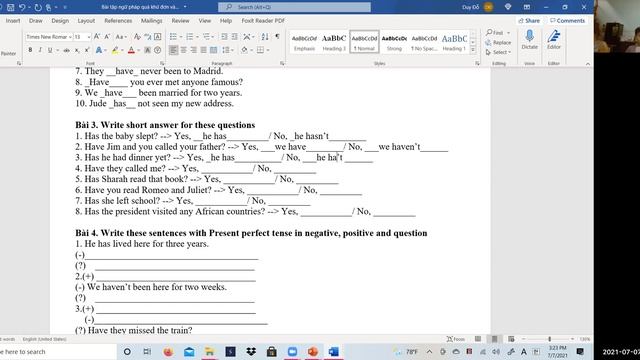Viewport: 640px width, 360px height.
Task: Click justify alignment icon
Action: pos(203,50)
